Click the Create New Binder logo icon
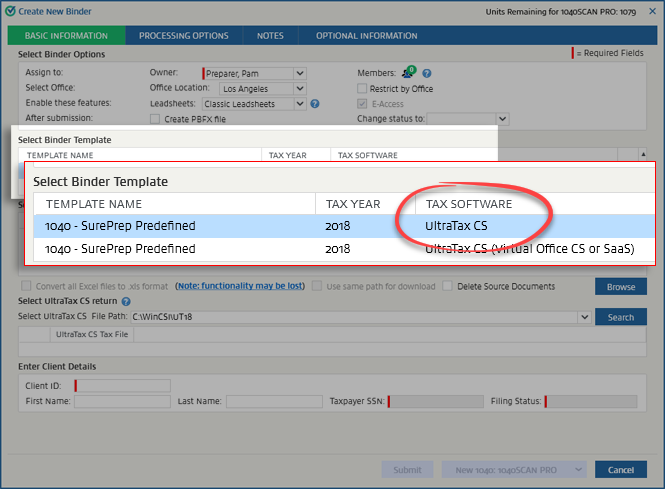Screen dimensions: 665x489 click(9, 9)
